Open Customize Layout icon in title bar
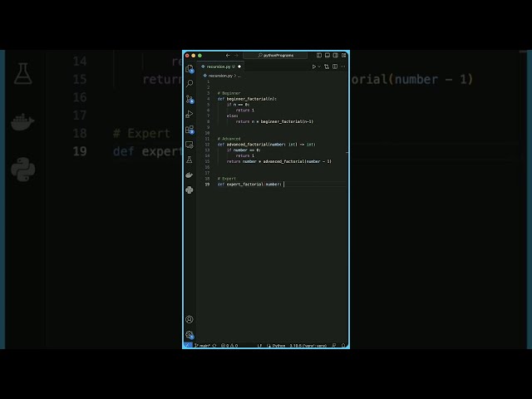 (343, 56)
